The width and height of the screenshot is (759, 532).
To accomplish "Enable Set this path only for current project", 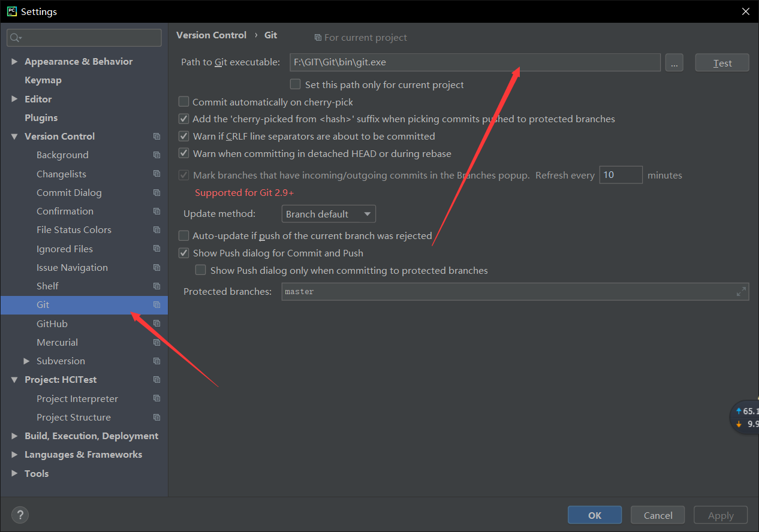I will tap(295, 84).
